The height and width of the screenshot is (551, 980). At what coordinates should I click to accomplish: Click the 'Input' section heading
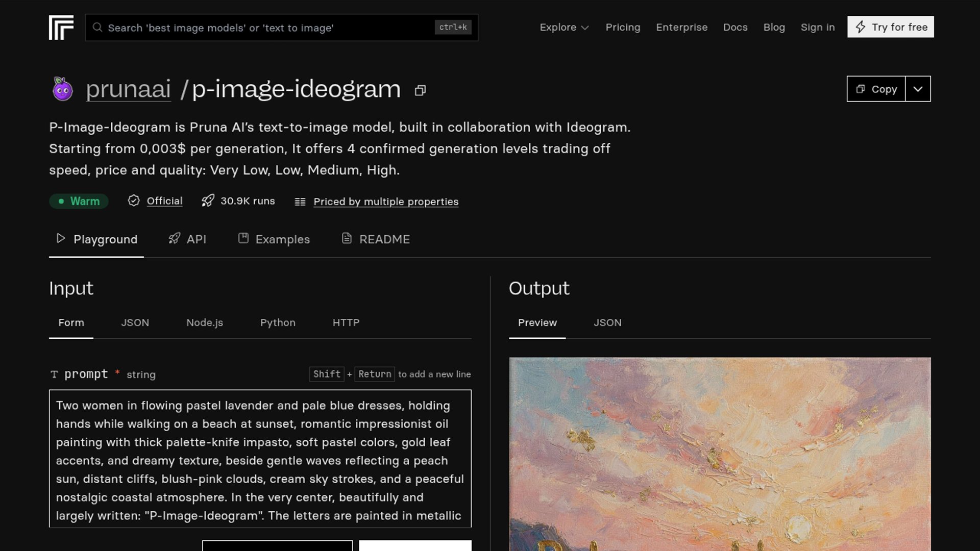pyautogui.click(x=71, y=288)
